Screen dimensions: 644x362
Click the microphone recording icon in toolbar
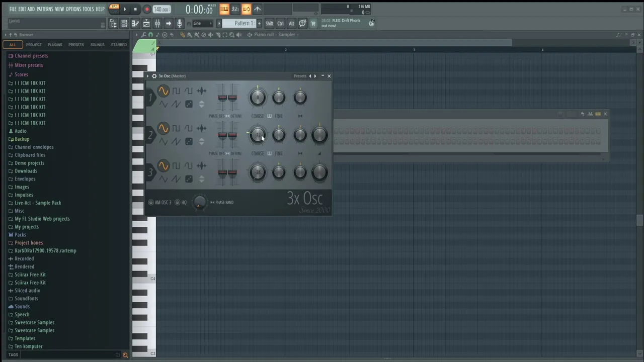click(x=180, y=24)
